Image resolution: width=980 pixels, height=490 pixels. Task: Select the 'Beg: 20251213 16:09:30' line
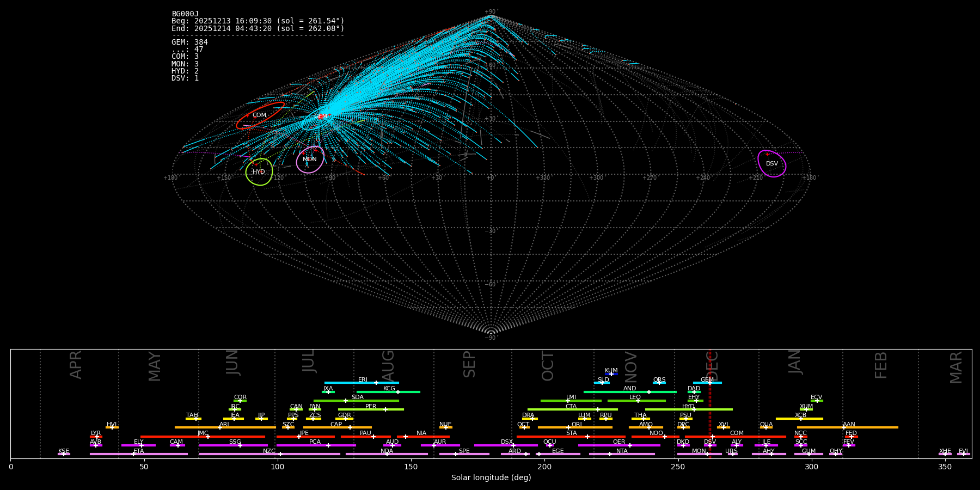[258, 21]
